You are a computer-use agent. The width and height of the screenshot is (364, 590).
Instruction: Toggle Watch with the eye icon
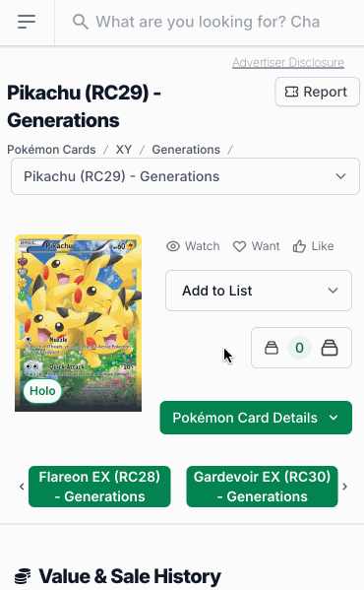coord(193,246)
